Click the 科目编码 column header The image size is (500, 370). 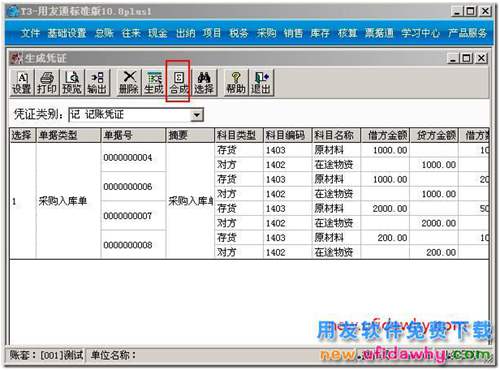point(287,135)
